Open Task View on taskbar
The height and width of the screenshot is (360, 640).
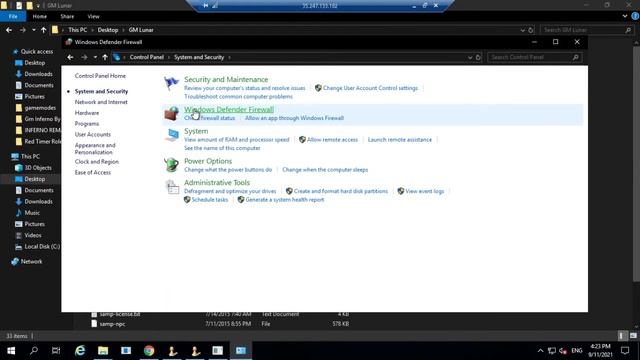point(56,351)
